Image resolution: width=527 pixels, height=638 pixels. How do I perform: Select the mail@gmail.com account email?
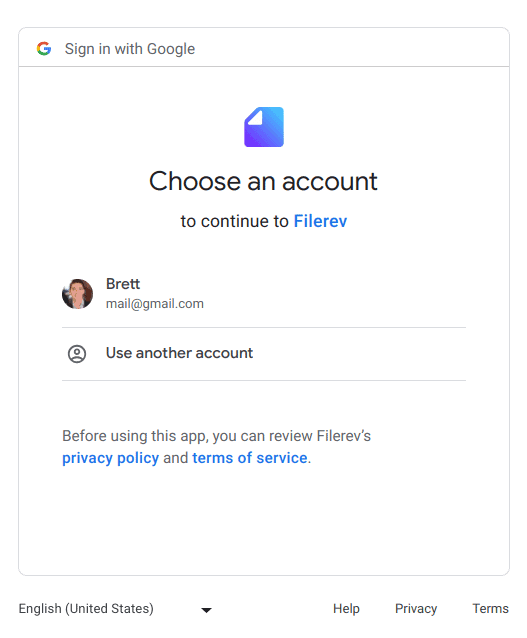coord(155,304)
